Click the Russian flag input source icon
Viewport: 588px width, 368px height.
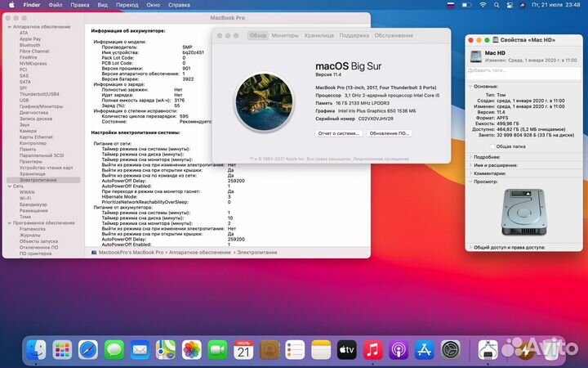pyautogui.click(x=451, y=5)
